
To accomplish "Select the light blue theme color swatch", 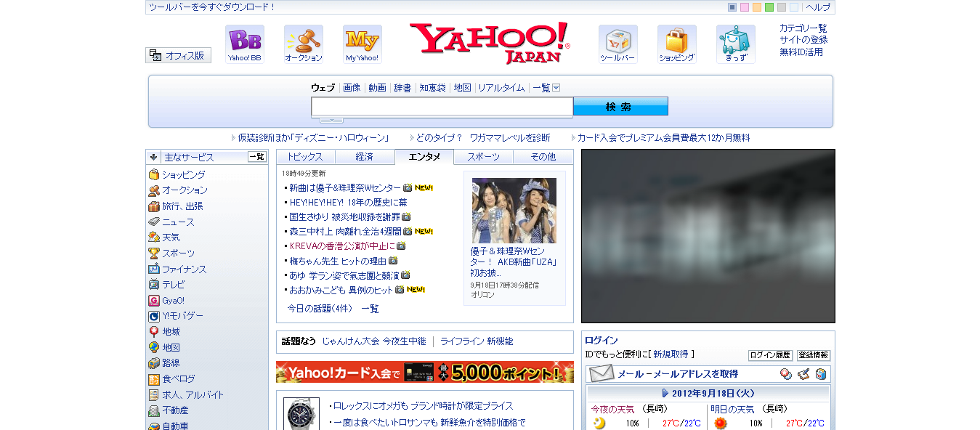I will click(794, 7).
